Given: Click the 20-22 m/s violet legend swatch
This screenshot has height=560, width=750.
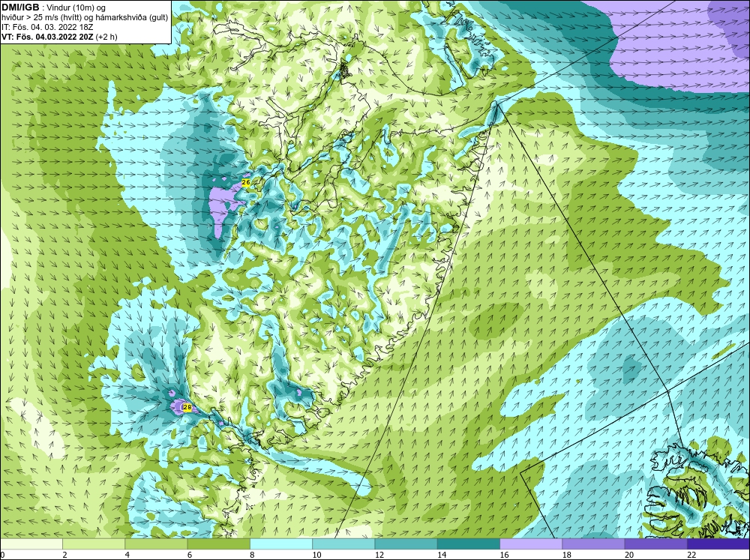Looking at the screenshot, I should 655,544.
